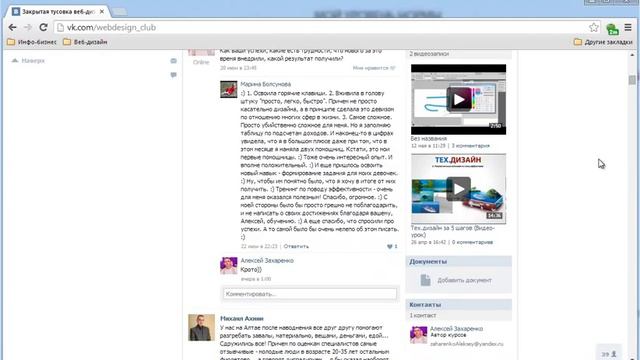This screenshot has height=360, width=640.
Task: Click the '2 видеозаписи' count text
Action: pos(429,54)
